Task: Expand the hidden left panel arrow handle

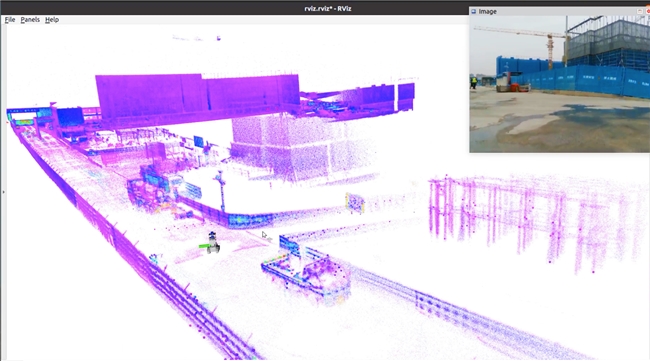Action: [x=3, y=192]
